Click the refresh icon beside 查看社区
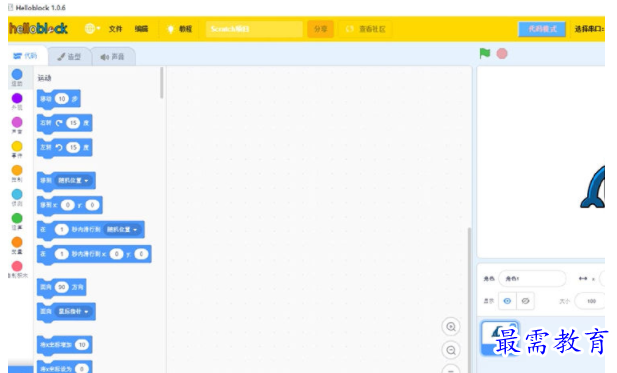This screenshot has width=617, height=373. tap(349, 29)
